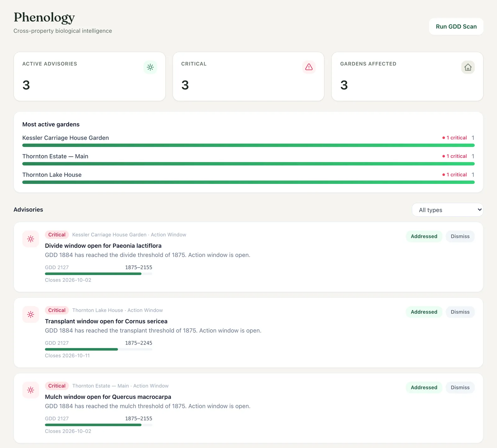Click the house icon in Gardens Affected card
The image size is (497, 448).
(468, 67)
